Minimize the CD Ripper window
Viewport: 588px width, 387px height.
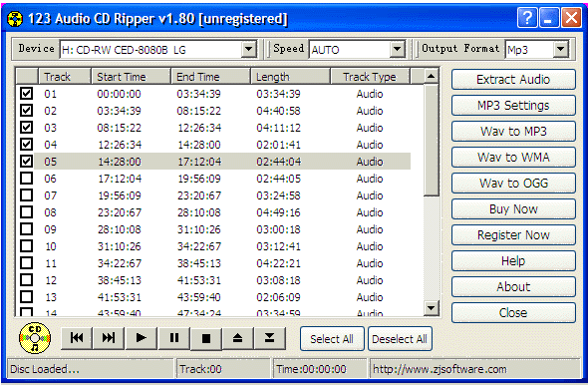549,18
